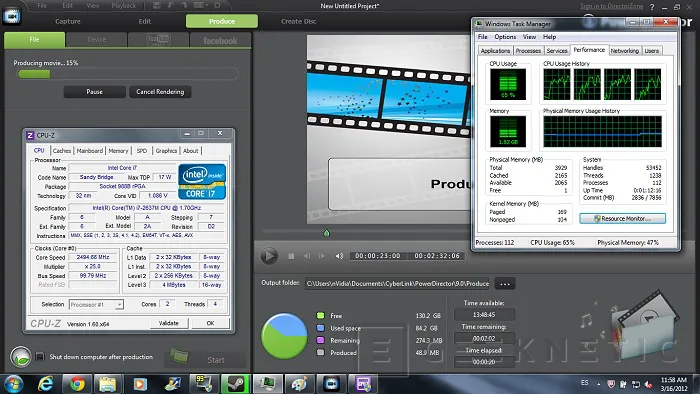Switch to Task Manager Services tab
Viewport: 700px width, 394px height.
(557, 51)
